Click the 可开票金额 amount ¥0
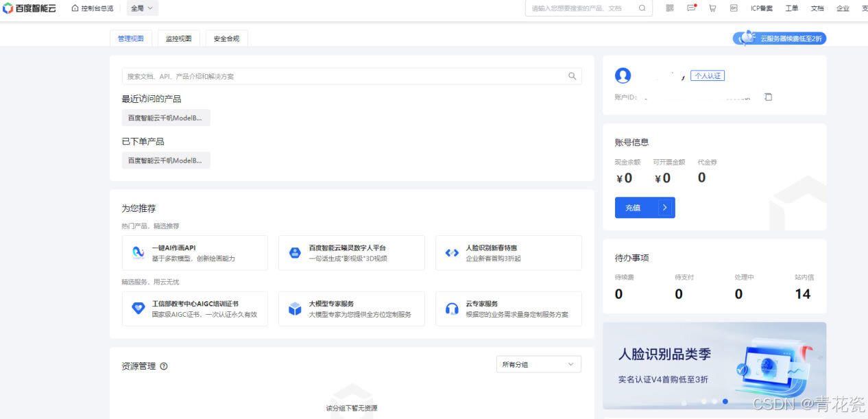Viewport: 868px width, 419px height. tap(662, 178)
